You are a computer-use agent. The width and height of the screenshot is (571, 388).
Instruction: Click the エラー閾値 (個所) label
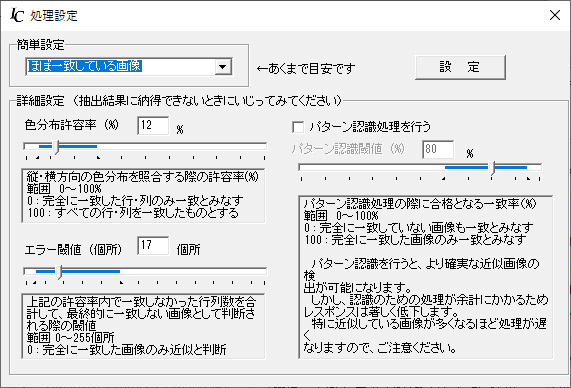73,250
